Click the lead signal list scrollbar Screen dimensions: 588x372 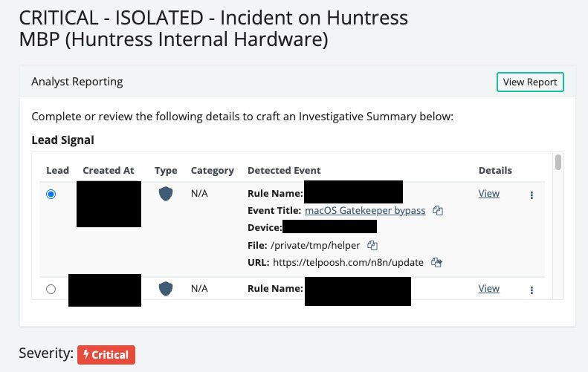point(558,163)
